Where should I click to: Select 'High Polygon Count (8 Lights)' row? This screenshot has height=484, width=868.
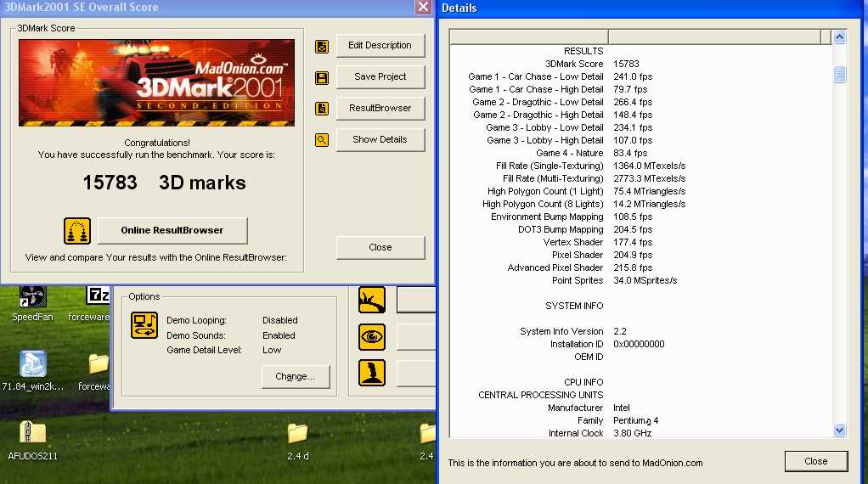pos(640,204)
